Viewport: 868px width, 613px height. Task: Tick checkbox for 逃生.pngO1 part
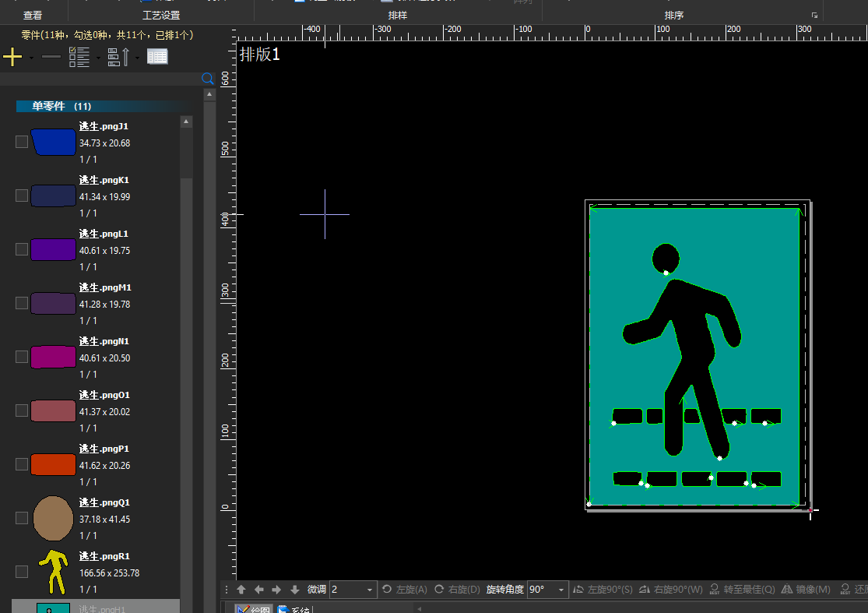tap(22, 410)
